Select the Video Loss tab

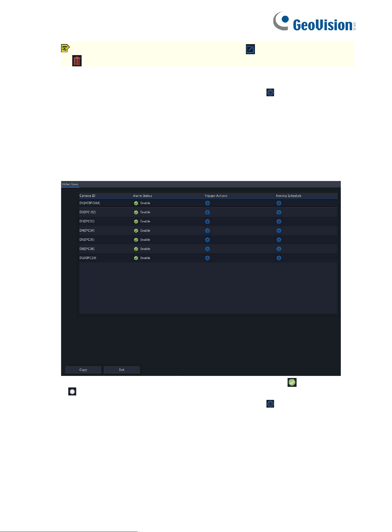[70, 184]
